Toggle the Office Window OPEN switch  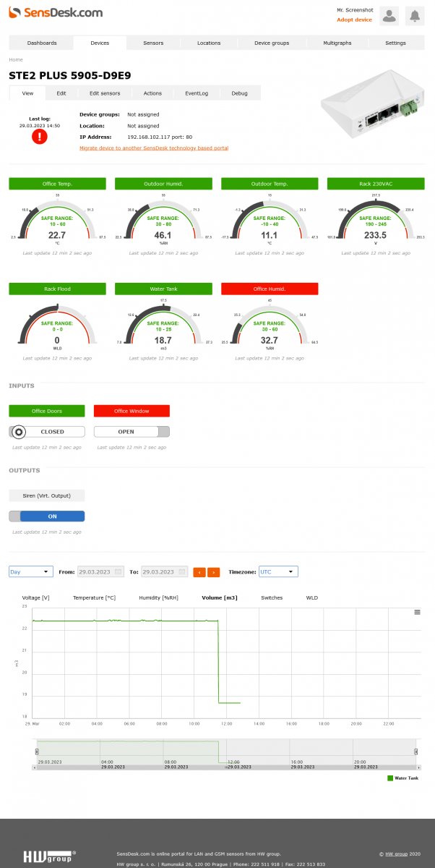pos(132,432)
